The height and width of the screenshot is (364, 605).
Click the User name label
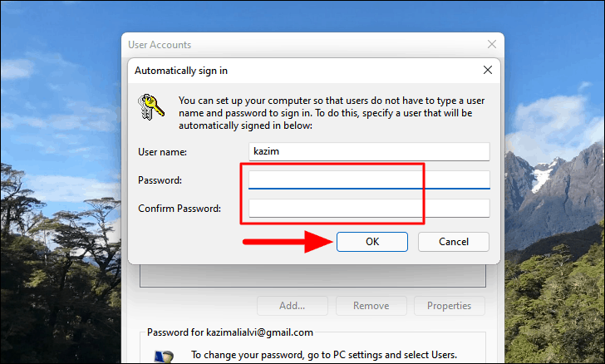coord(162,152)
